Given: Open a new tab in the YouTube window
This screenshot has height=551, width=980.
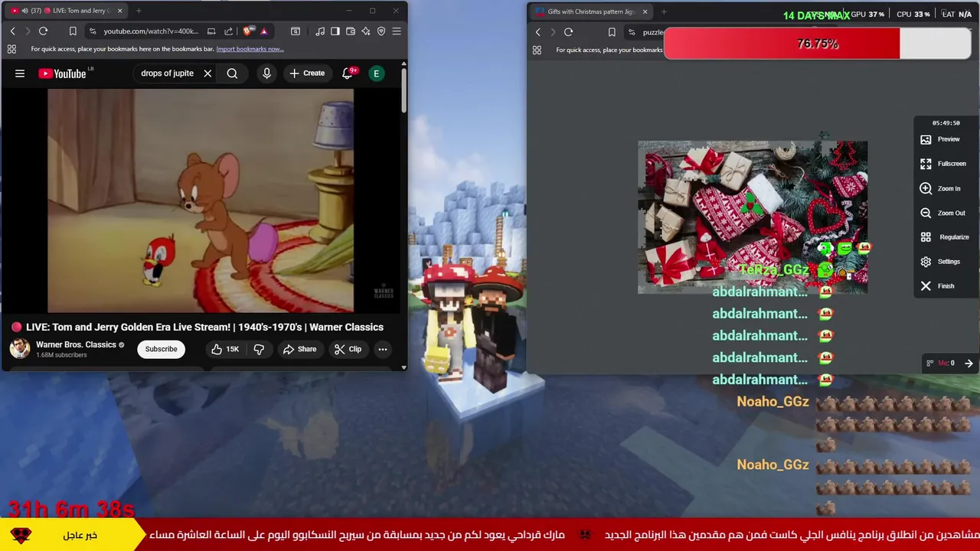Looking at the screenshot, I should [139, 11].
